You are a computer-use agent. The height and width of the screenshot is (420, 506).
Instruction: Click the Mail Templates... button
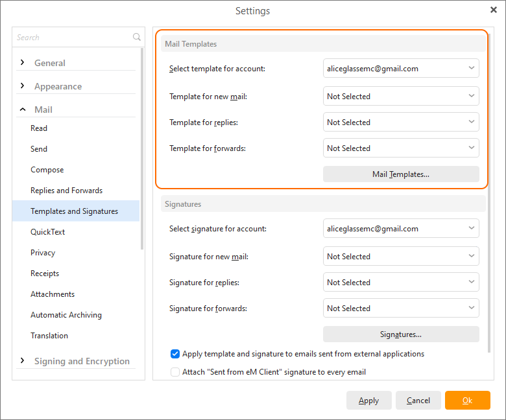click(401, 174)
